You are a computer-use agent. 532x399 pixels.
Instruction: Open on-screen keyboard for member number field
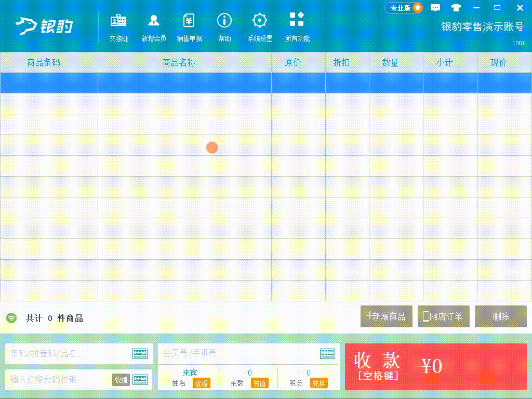(x=327, y=354)
